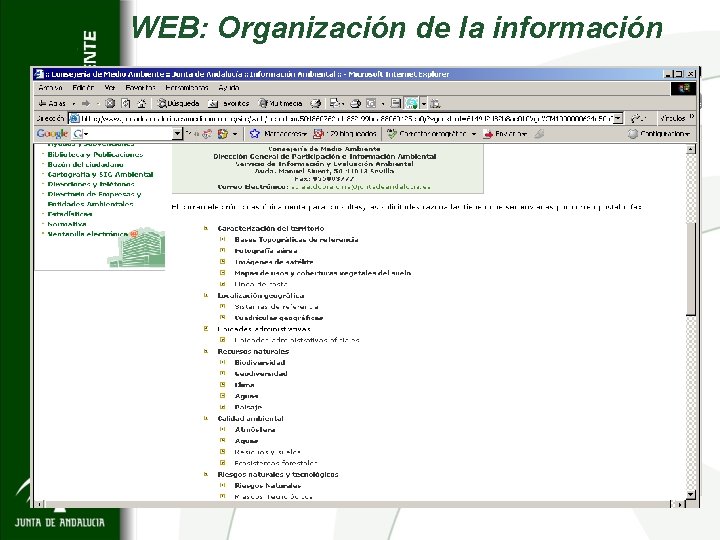
Task: Click the Ir go button by address
Action: (x=638, y=118)
